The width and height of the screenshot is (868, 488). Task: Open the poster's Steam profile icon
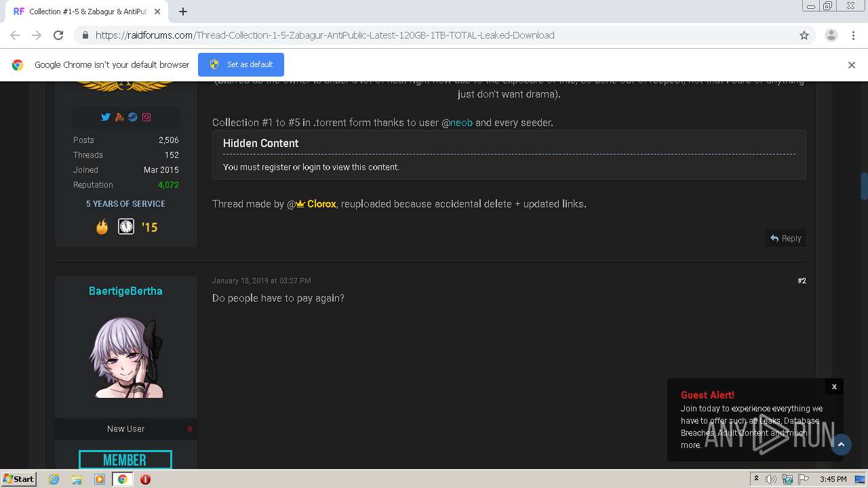pyautogui.click(x=133, y=117)
